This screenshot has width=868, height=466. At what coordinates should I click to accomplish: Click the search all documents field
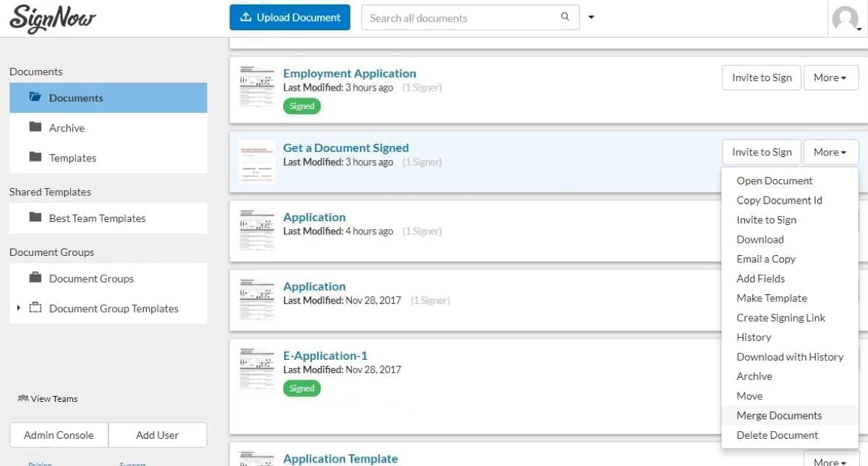457,17
